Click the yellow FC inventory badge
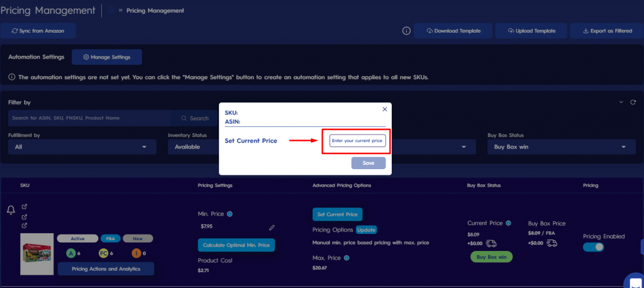This screenshot has height=288, width=644. 104,253
